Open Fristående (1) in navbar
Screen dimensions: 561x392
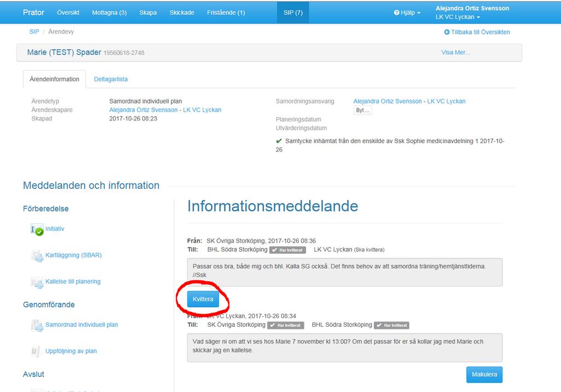pyautogui.click(x=226, y=13)
